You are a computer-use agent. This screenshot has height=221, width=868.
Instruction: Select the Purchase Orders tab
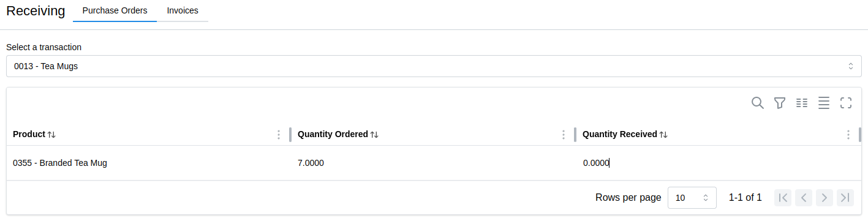(115, 10)
